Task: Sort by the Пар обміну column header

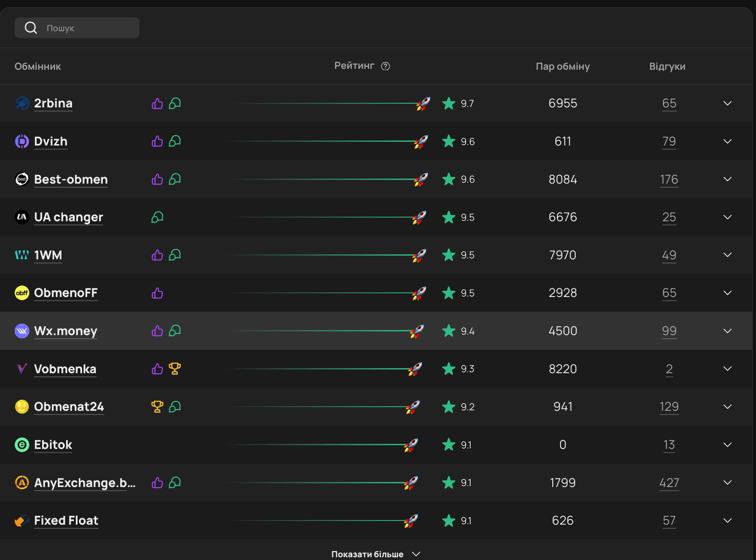Action: 562,67
